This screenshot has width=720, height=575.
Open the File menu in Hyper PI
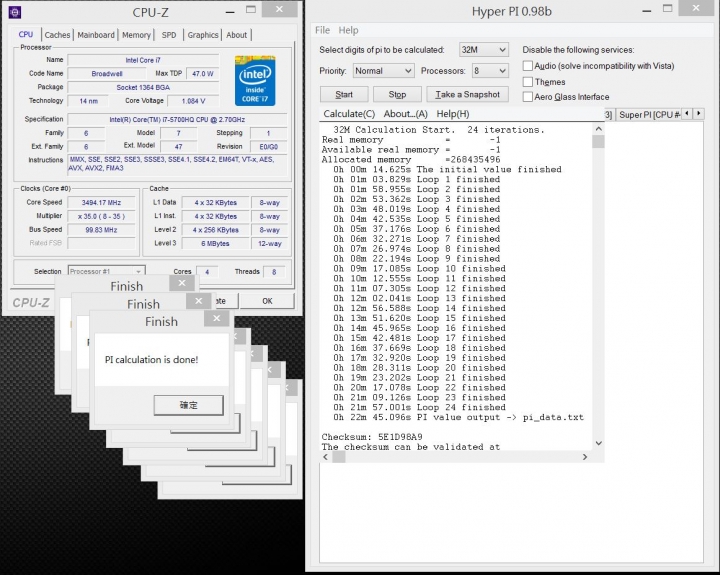click(x=322, y=30)
